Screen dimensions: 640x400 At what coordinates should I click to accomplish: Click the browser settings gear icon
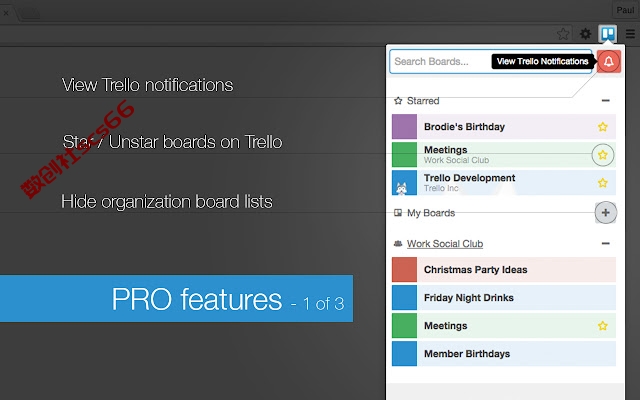pos(585,33)
